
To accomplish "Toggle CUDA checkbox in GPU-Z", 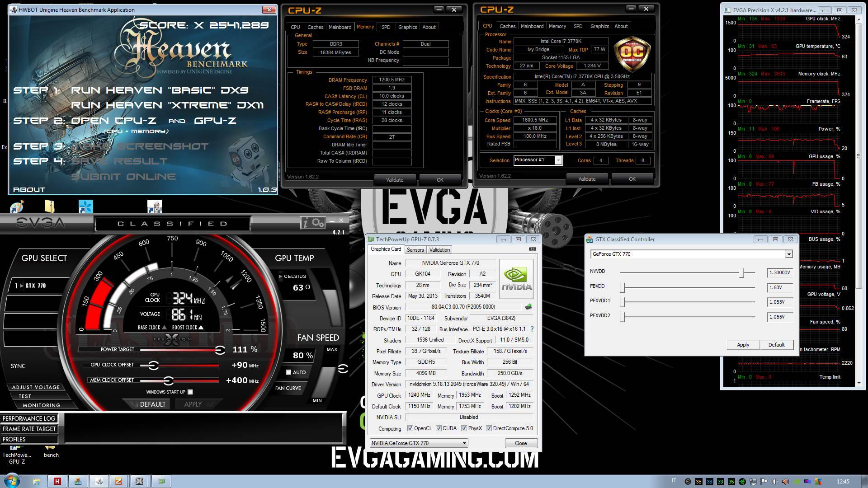I will click(x=439, y=428).
